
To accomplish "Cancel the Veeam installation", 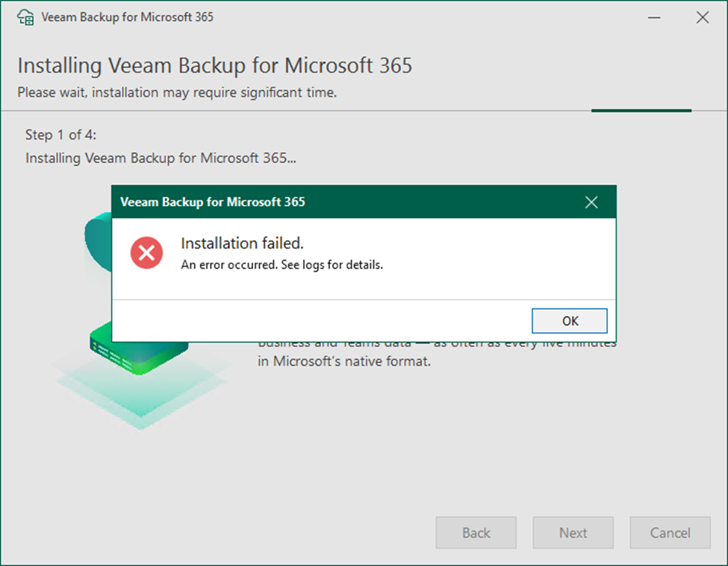I will tap(670, 532).
